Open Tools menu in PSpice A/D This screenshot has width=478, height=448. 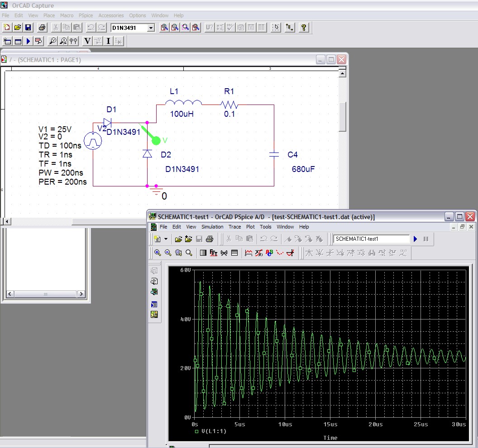266,227
